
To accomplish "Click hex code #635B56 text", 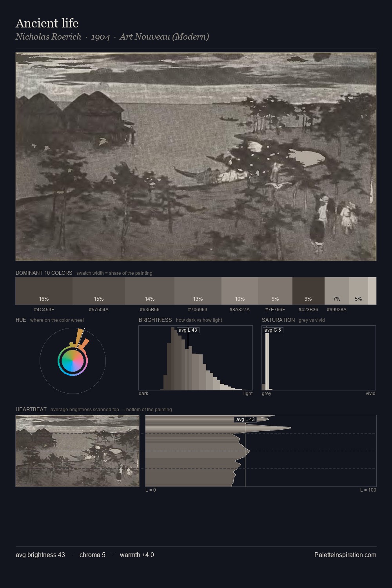I will 150,310.
